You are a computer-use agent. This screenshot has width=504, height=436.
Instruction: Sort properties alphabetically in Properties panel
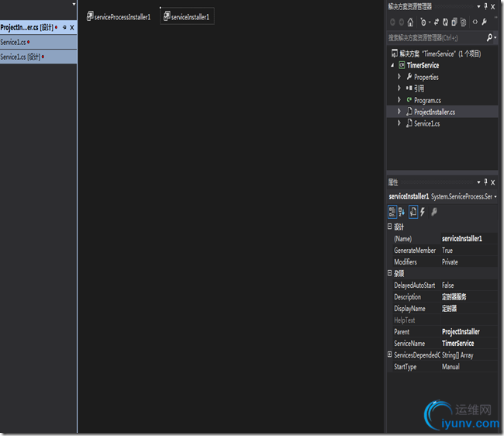tap(402, 212)
